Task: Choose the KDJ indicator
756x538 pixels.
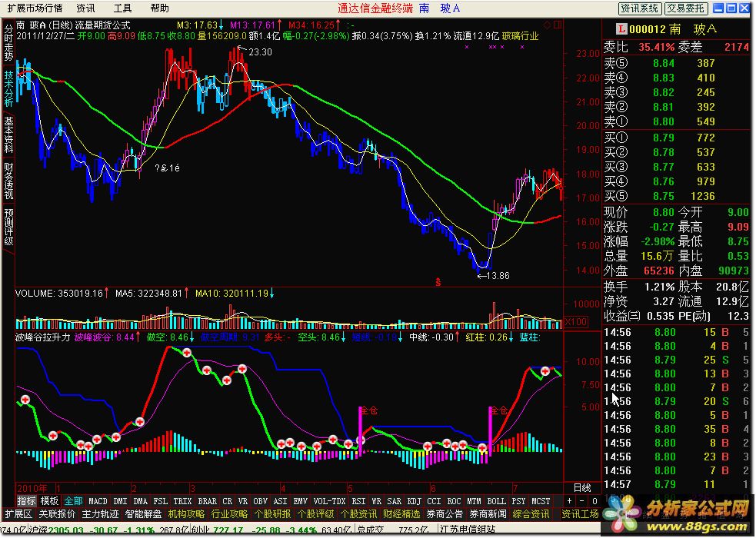Action: [x=415, y=501]
